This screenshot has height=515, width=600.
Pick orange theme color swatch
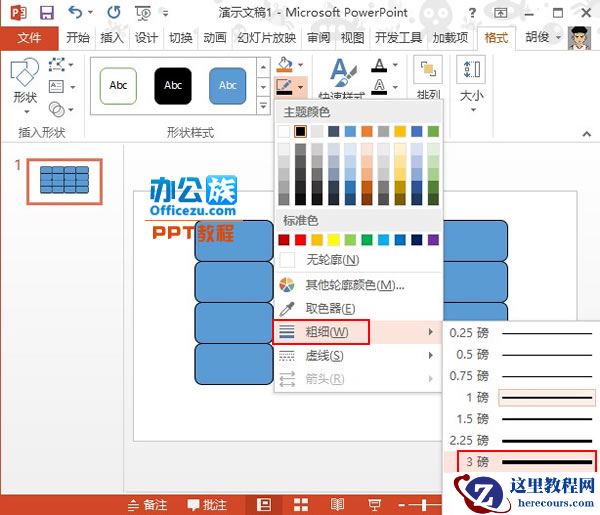(367, 132)
